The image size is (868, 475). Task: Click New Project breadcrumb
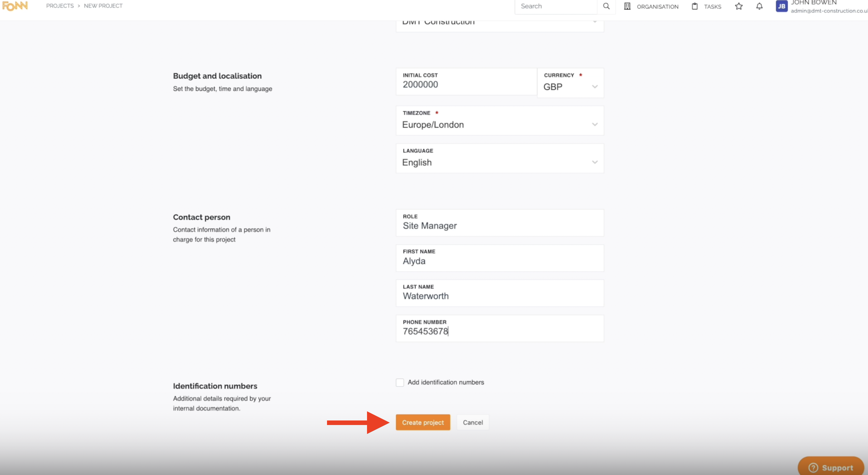[103, 6]
